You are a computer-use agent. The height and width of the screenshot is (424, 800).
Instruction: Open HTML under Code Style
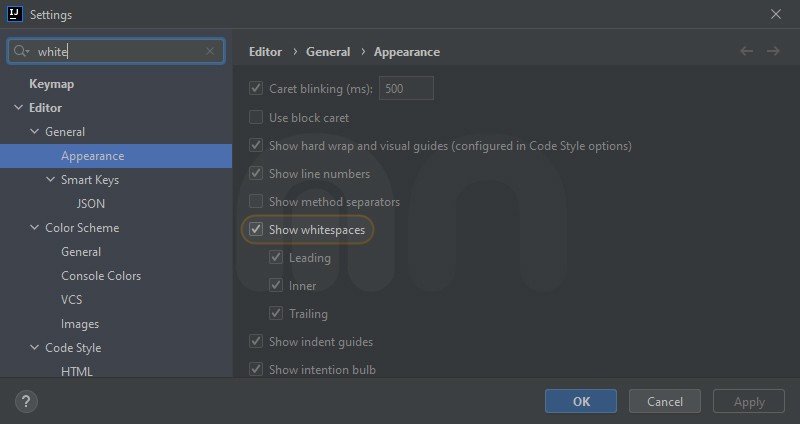(77, 371)
